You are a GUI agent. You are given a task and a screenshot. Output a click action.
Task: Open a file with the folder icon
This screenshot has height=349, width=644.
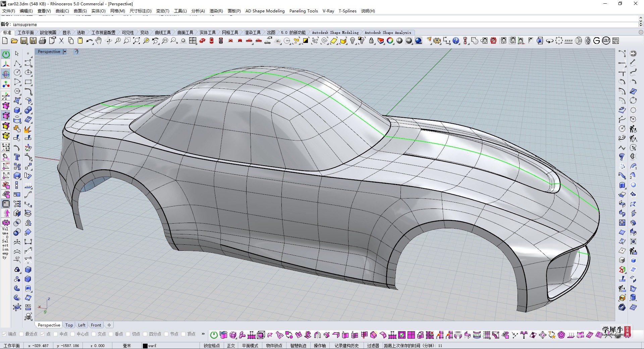[14, 41]
